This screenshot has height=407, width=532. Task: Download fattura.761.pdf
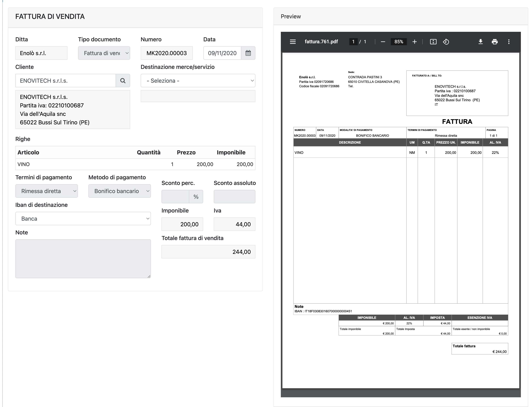480,42
